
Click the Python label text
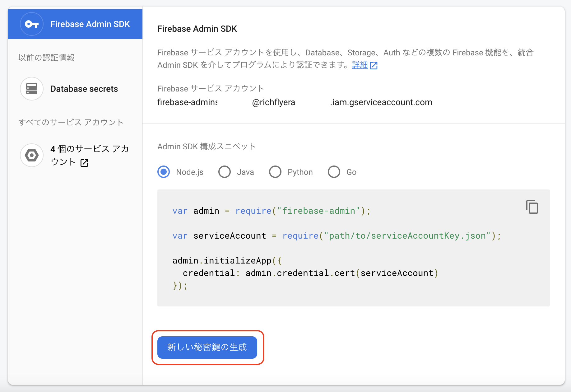pyautogui.click(x=300, y=172)
